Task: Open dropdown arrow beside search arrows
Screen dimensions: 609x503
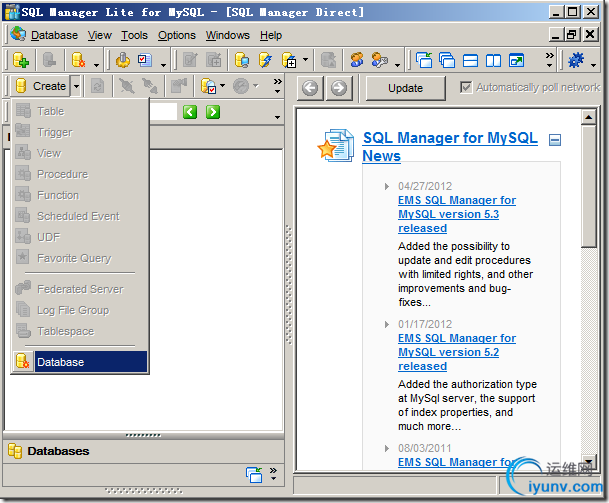Action: coord(277,117)
